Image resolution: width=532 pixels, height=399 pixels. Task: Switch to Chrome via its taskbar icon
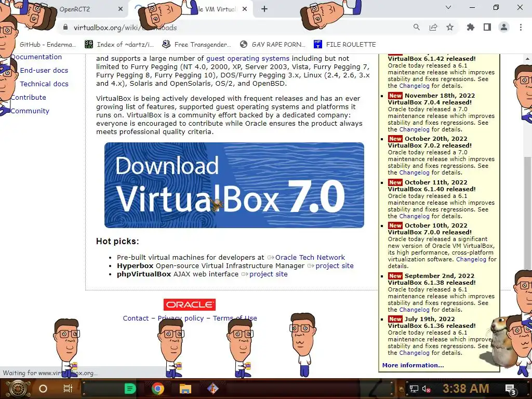158,389
